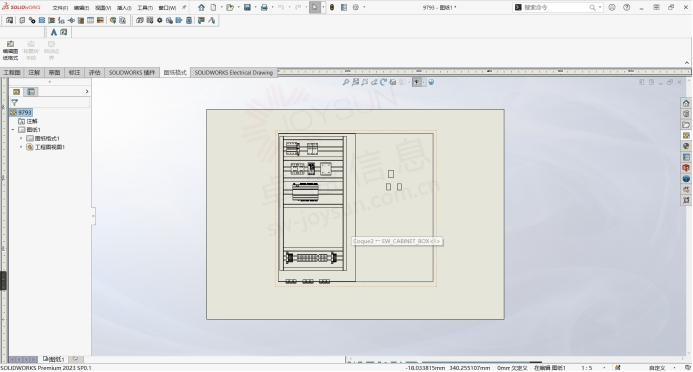Open the 插入(I) menu
Screen dimensions: 693x372
[124, 8]
